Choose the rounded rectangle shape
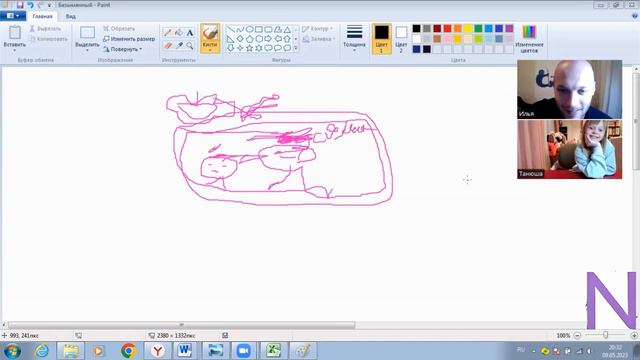Image resolution: width=640 pixels, height=360 pixels. [x=268, y=29]
